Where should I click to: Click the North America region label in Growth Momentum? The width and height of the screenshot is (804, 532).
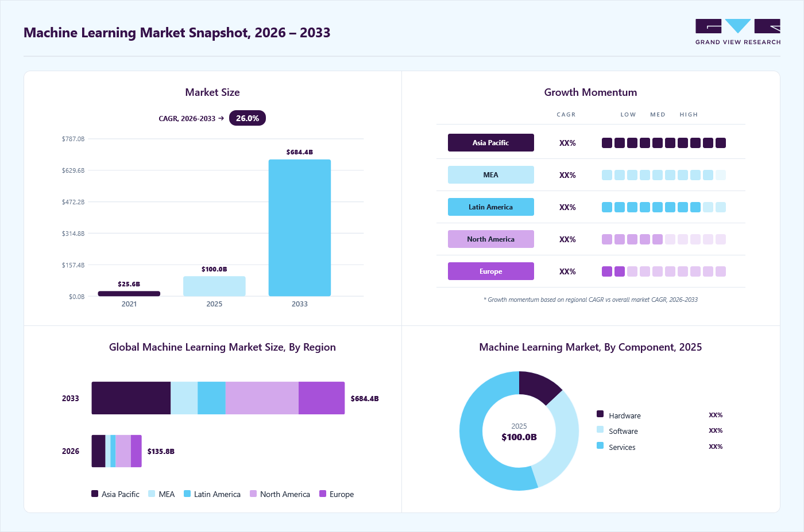pyautogui.click(x=491, y=239)
